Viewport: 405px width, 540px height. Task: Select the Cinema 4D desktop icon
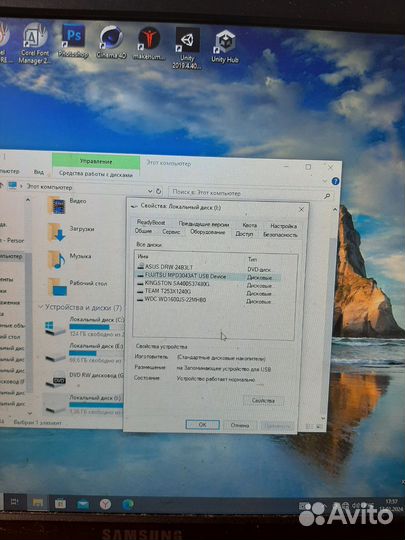click(111, 42)
